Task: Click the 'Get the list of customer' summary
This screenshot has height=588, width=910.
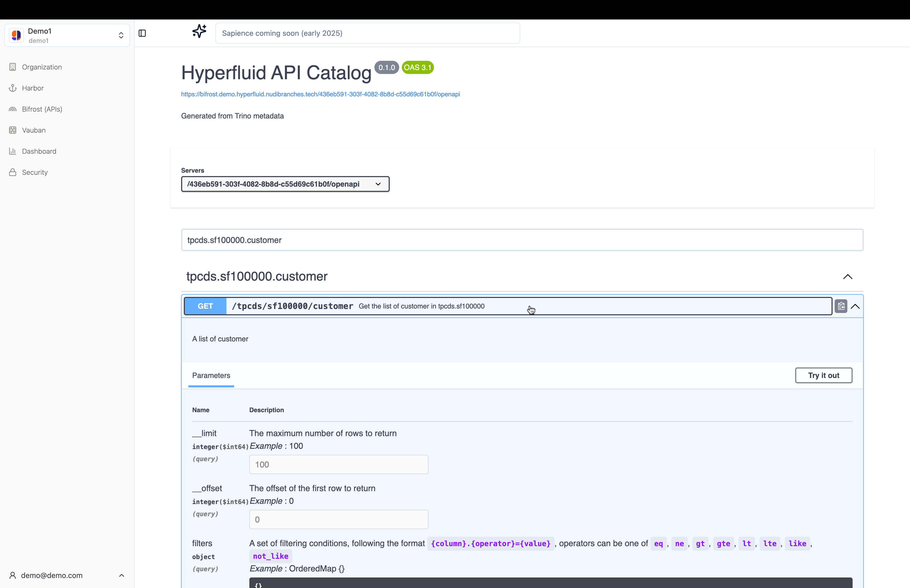Action: (x=422, y=306)
